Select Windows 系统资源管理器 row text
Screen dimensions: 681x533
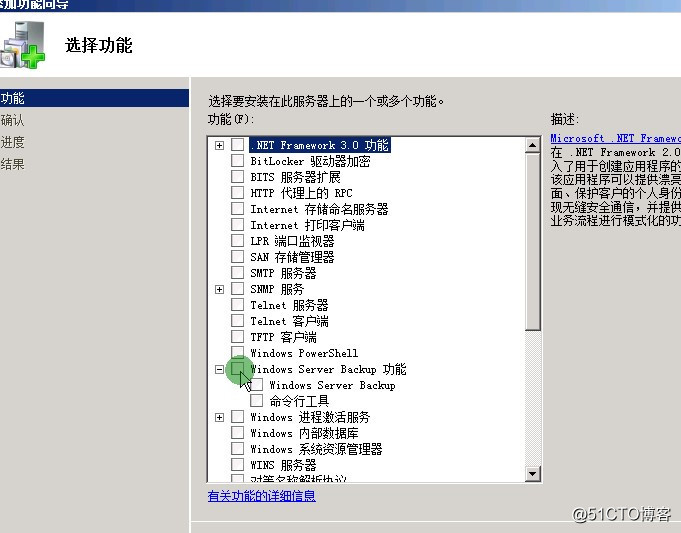coord(316,449)
